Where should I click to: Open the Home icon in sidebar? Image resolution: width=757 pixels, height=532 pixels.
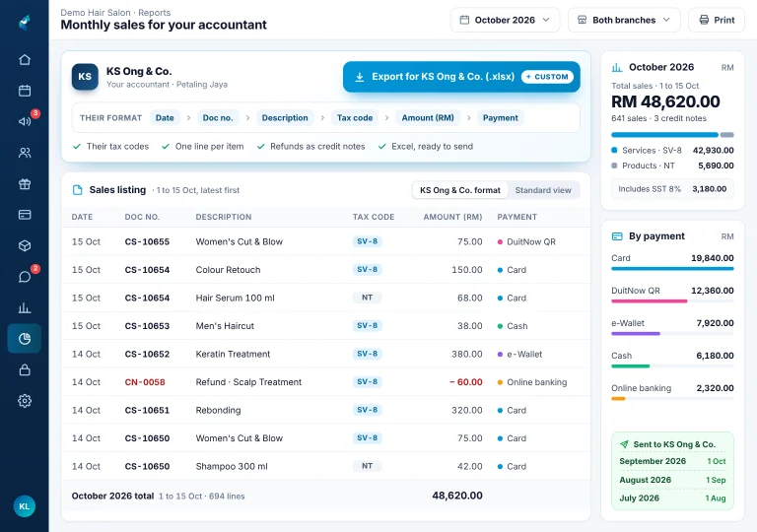[x=25, y=60]
